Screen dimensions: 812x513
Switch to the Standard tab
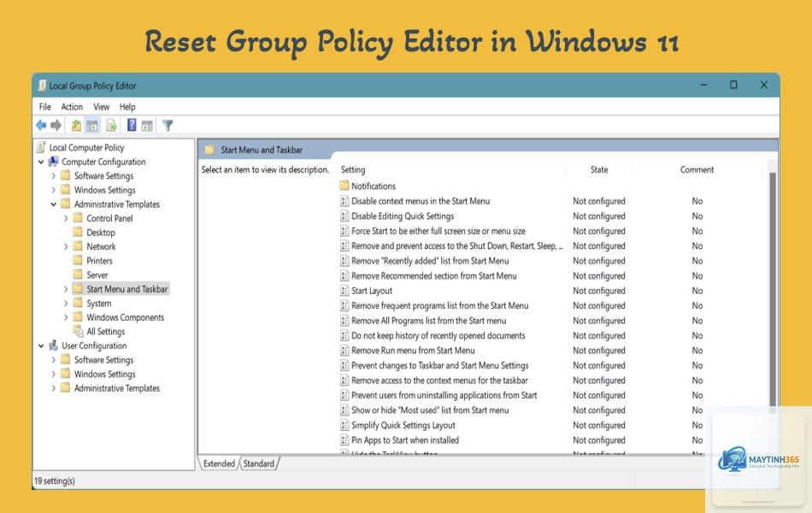tap(259, 463)
